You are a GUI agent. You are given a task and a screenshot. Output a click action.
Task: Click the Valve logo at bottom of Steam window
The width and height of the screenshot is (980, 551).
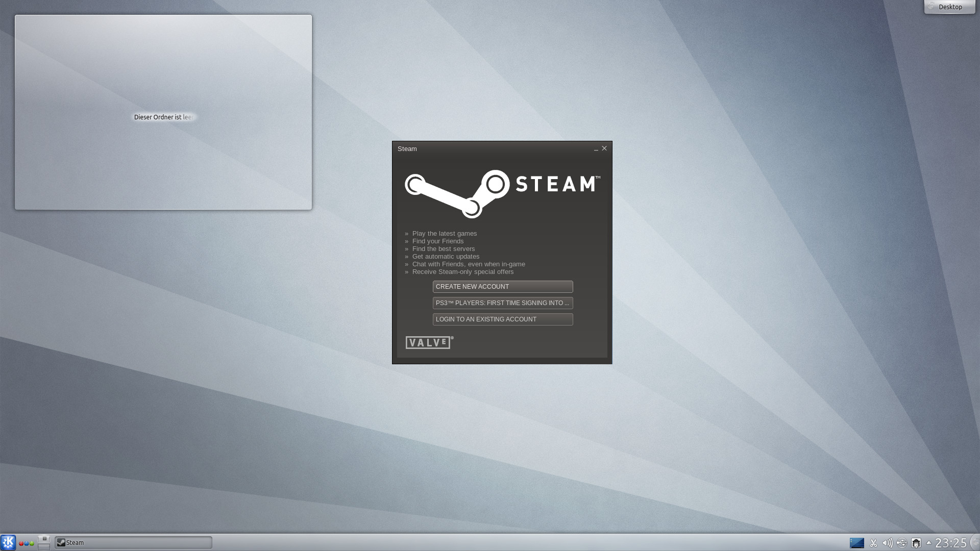tap(428, 342)
